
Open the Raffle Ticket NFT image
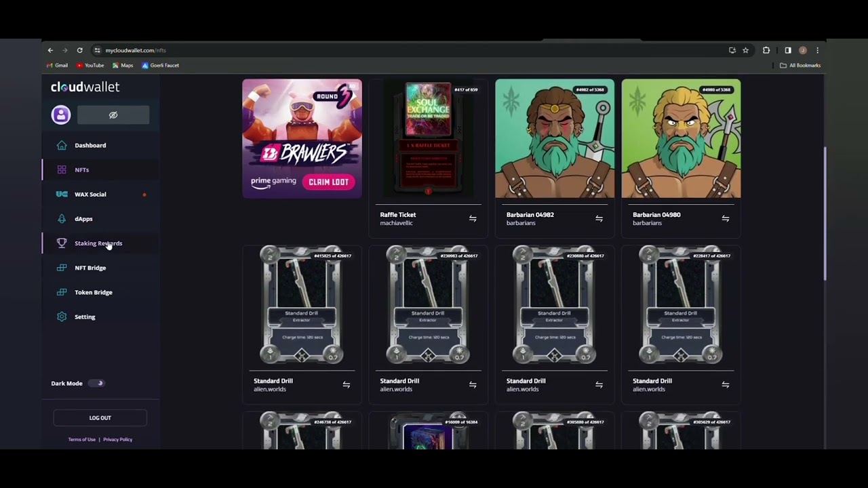[x=428, y=139]
